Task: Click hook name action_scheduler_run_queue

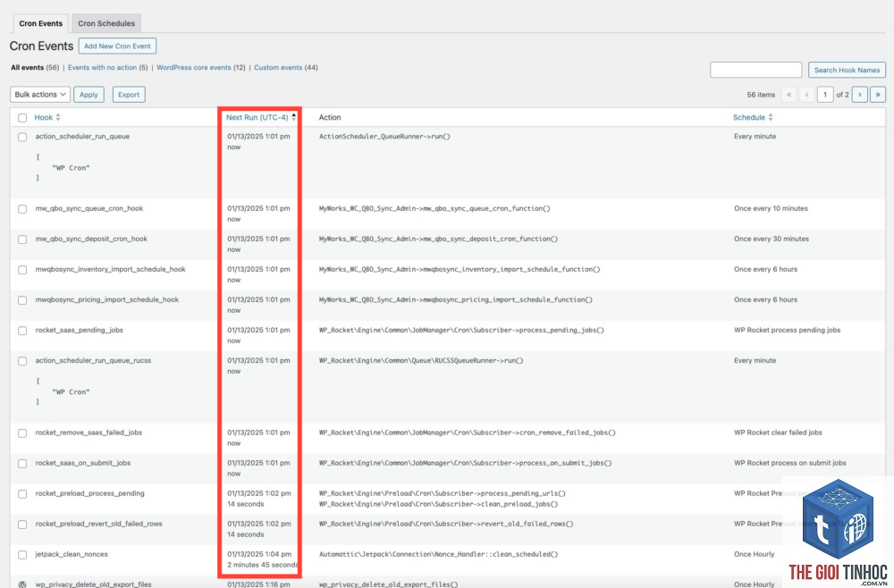Action: click(x=82, y=136)
